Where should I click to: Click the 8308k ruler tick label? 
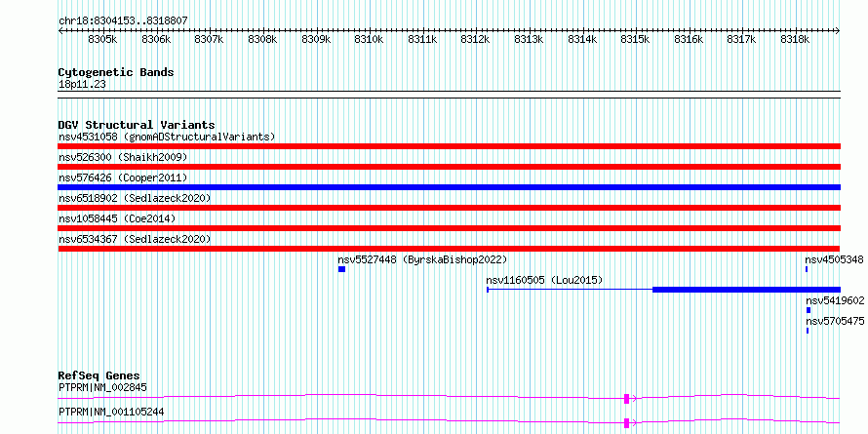262,40
